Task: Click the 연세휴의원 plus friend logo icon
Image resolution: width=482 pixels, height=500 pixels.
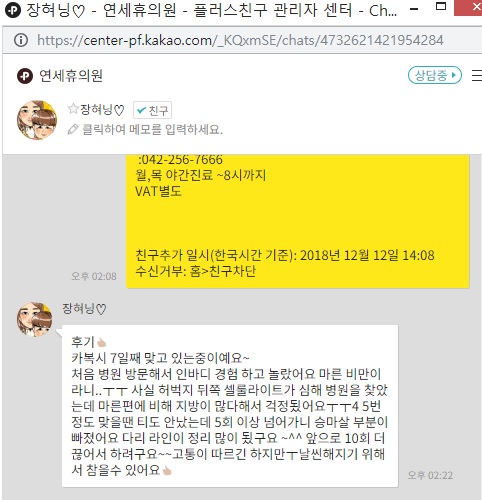Action: 25,76
